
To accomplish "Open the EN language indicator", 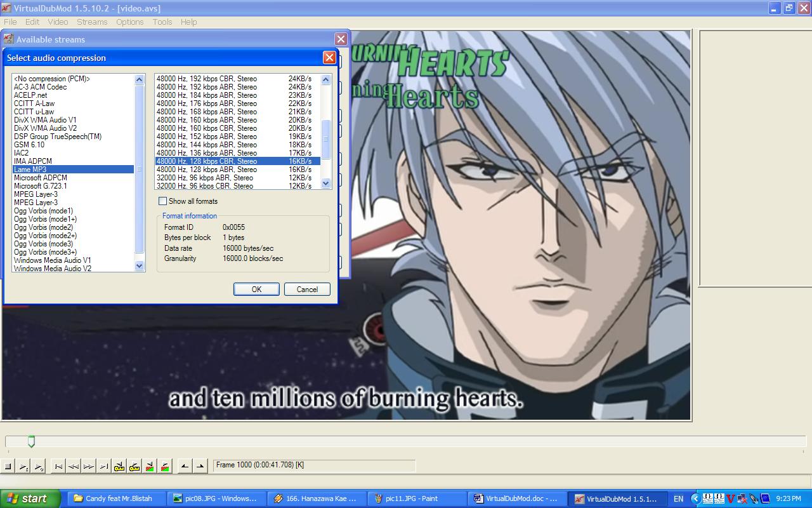I will [678, 498].
